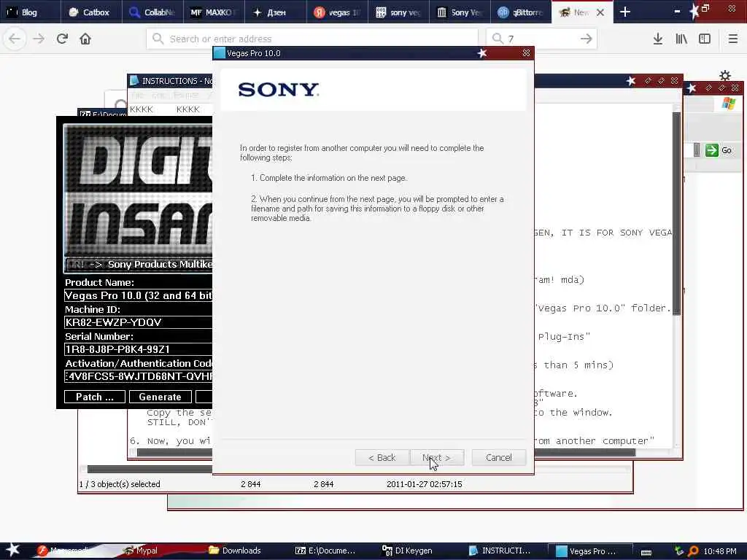Image resolution: width=747 pixels, height=560 pixels.
Task: Click the green Go arrow button
Action: pos(712,150)
